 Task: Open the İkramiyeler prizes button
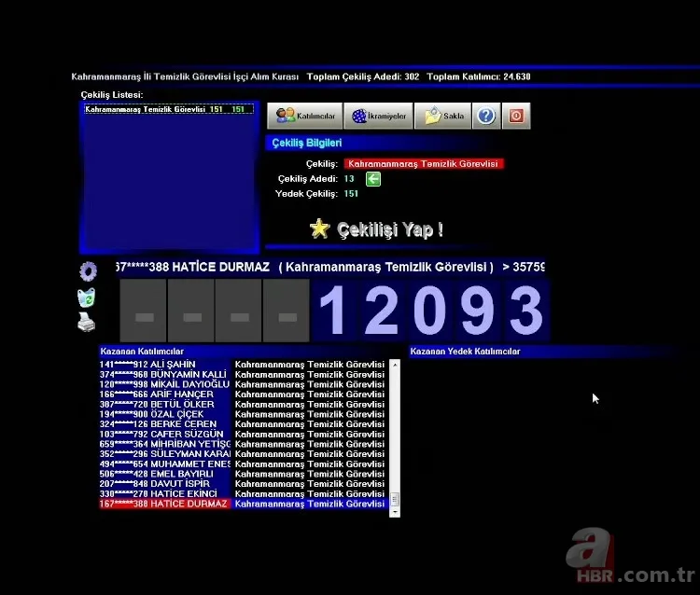[379, 116]
